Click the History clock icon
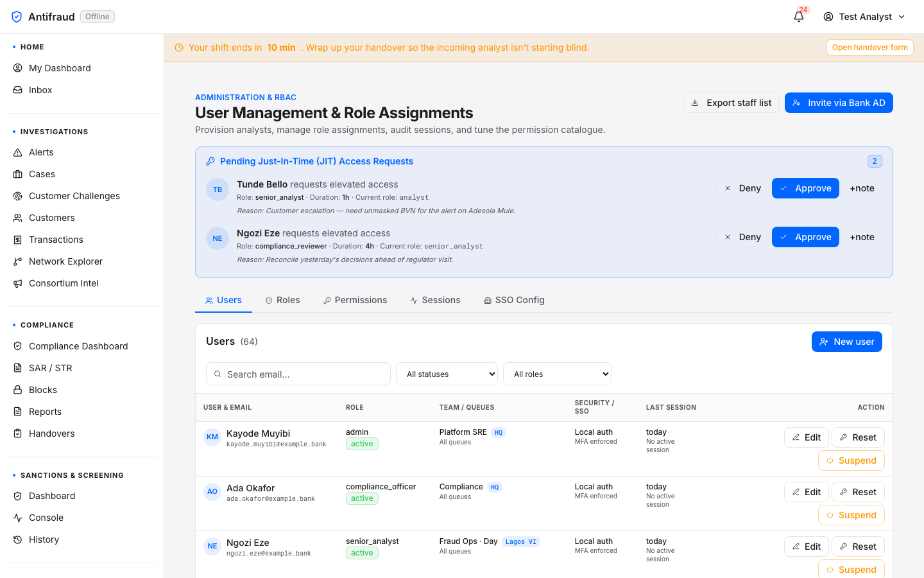924x578 pixels. coord(18,539)
